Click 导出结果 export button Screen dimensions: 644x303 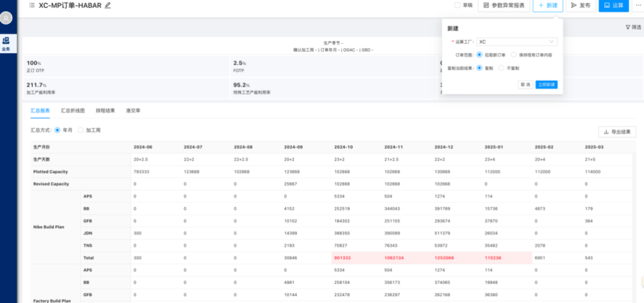click(x=617, y=132)
